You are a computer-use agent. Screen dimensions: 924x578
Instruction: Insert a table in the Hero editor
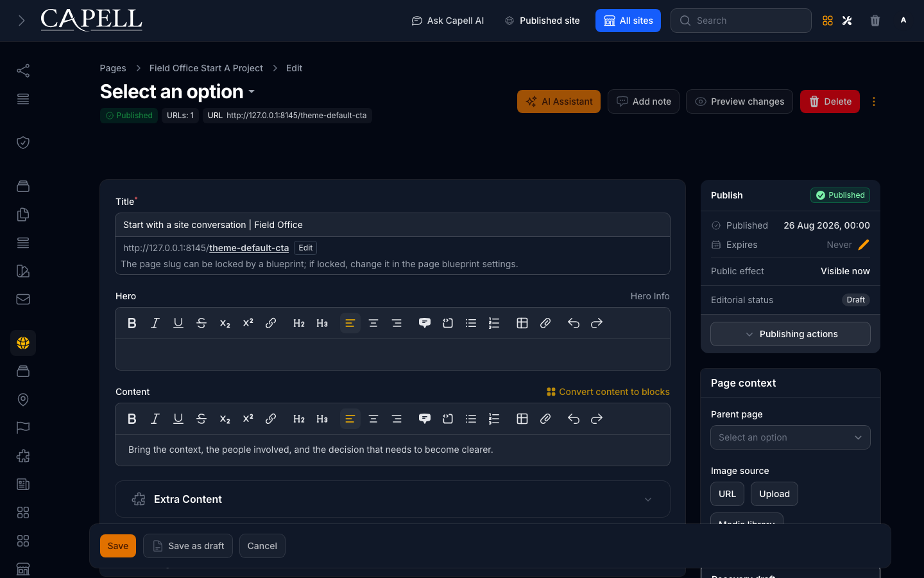522,323
